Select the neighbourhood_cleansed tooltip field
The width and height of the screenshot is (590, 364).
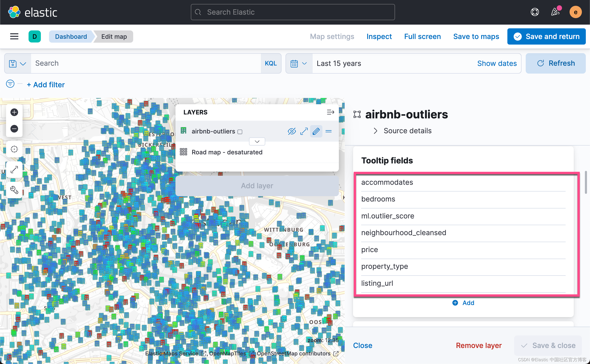tap(463, 233)
